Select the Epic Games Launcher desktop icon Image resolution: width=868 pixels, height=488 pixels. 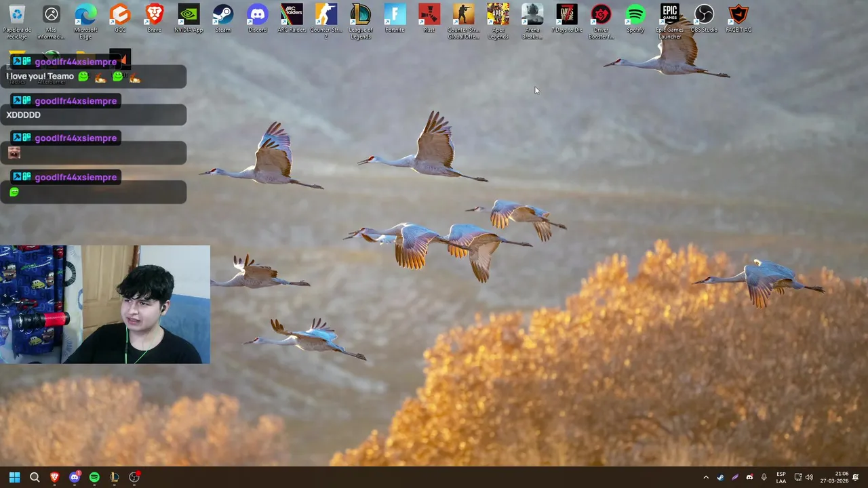(x=669, y=21)
